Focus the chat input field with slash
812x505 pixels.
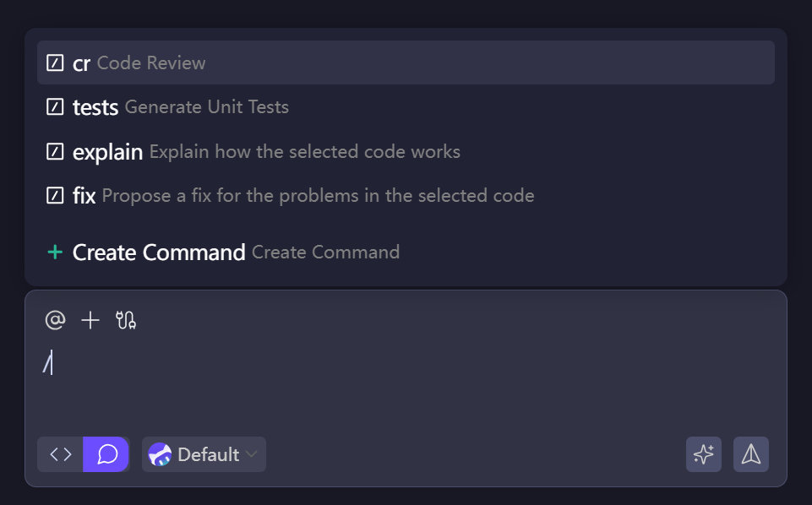coord(406,380)
